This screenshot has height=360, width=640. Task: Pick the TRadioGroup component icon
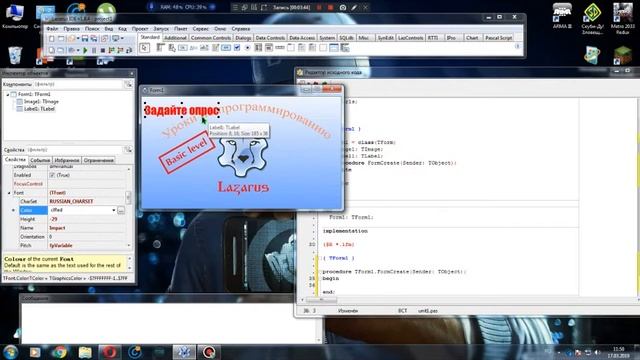click(301, 48)
